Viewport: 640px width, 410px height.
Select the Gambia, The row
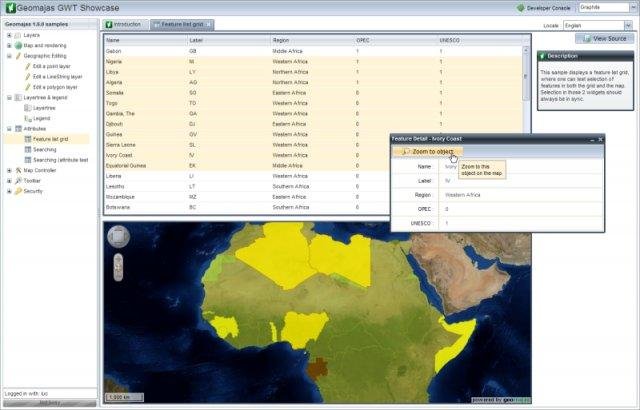(x=313, y=114)
